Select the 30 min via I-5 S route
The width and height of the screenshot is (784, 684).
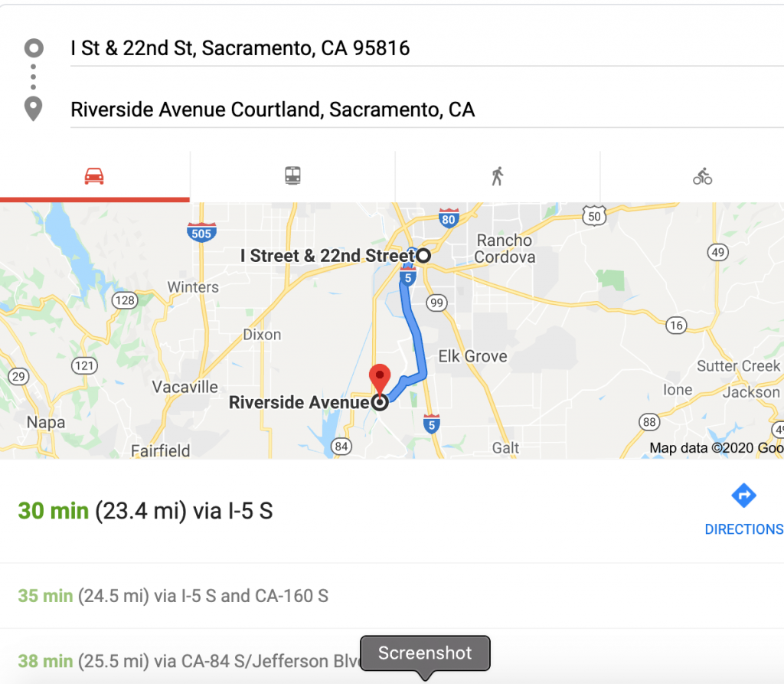(x=145, y=511)
